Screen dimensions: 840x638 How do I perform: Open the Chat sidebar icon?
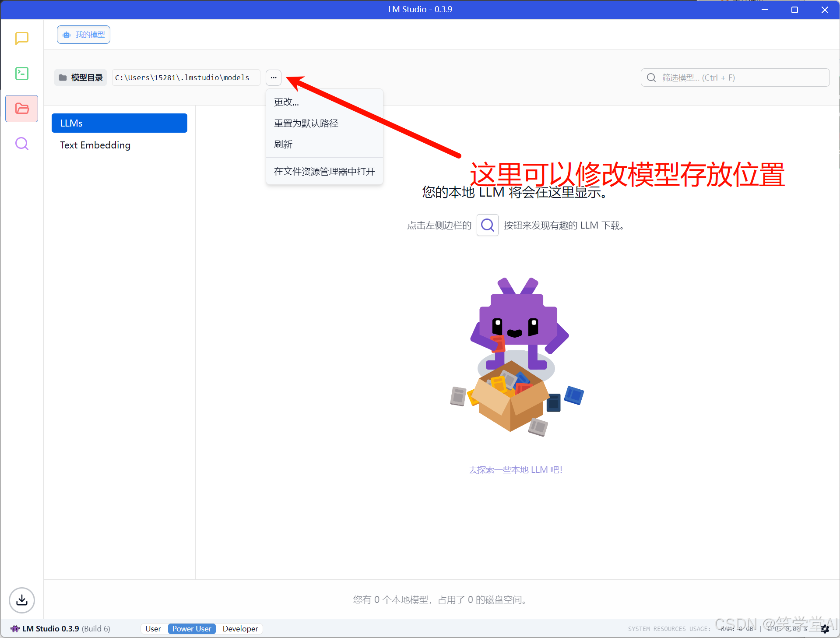pos(22,38)
